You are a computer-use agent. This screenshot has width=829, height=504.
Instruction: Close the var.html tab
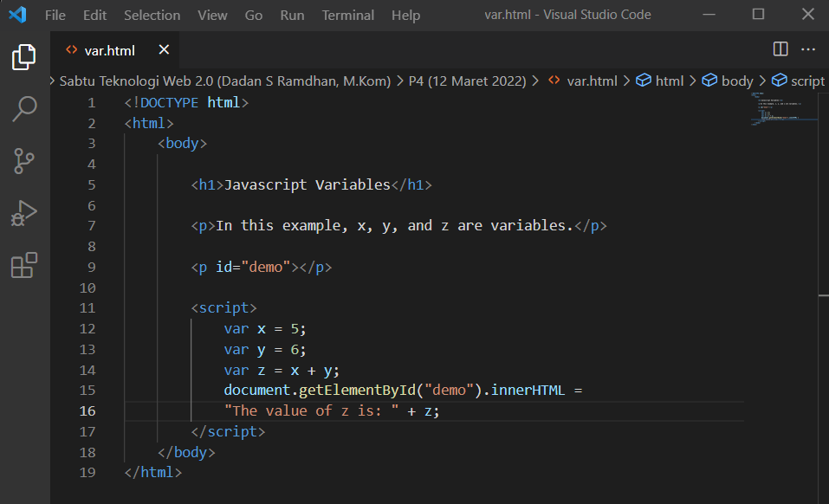click(164, 49)
